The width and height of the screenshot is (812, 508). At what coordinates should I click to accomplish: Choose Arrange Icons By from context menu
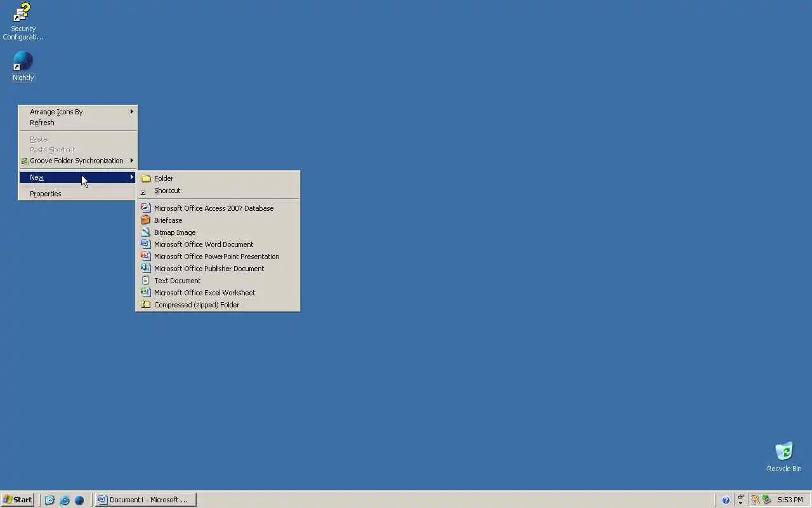77,112
